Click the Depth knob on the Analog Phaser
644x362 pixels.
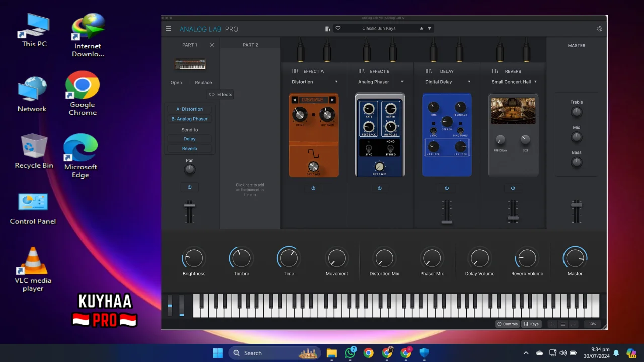[390, 108]
